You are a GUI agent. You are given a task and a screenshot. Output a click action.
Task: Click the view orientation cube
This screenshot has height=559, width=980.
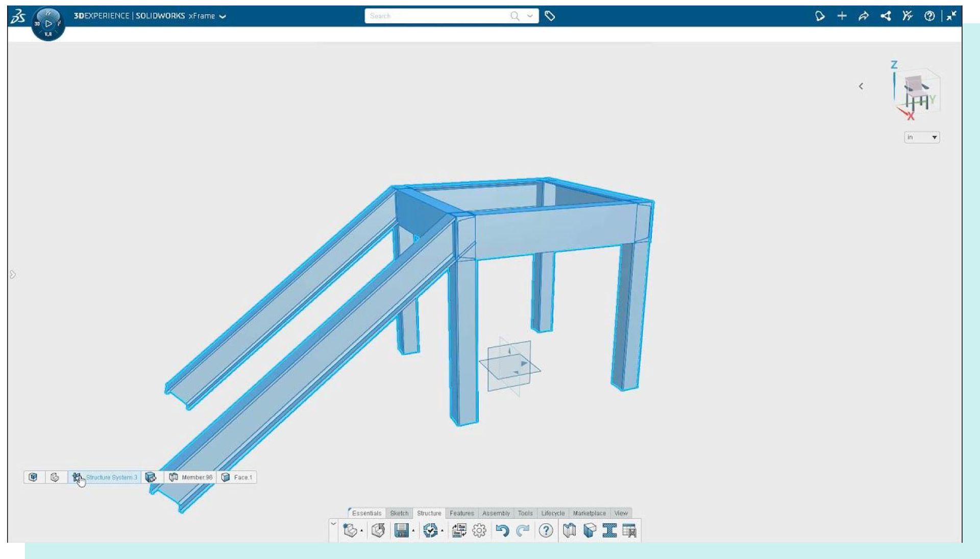pyautogui.click(x=919, y=93)
